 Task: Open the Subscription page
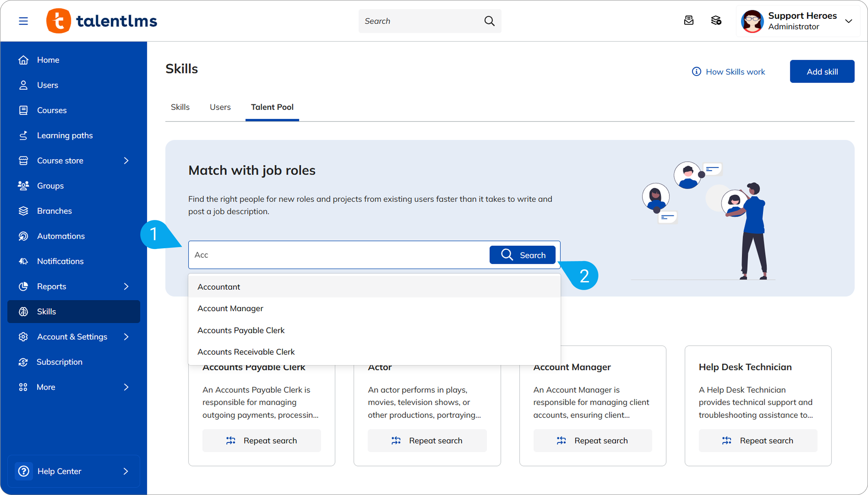pyautogui.click(x=59, y=362)
